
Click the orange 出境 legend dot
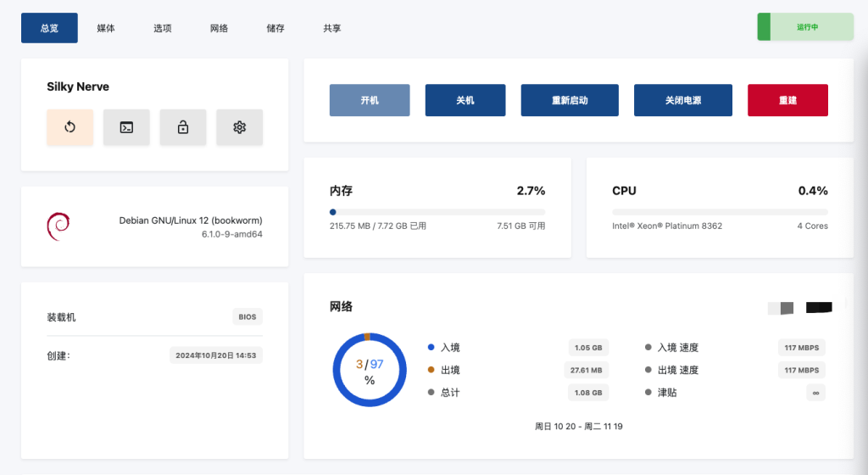pos(431,370)
